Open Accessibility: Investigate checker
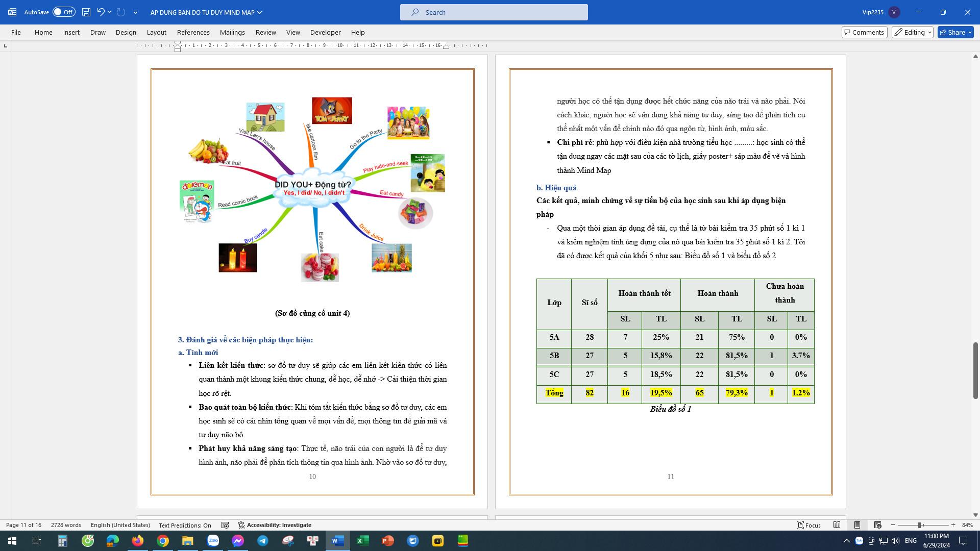The image size is (980, 551). coord(275,525)
